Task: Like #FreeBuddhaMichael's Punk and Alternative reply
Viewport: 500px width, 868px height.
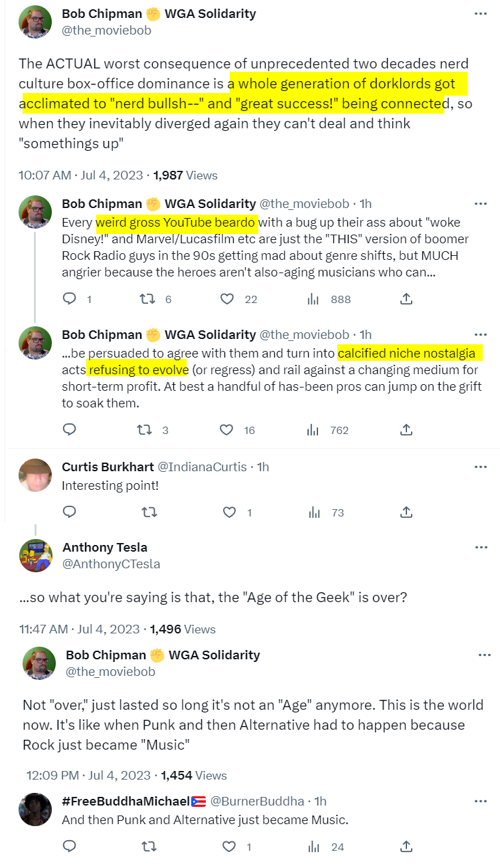Action: [x=229, y=847]
